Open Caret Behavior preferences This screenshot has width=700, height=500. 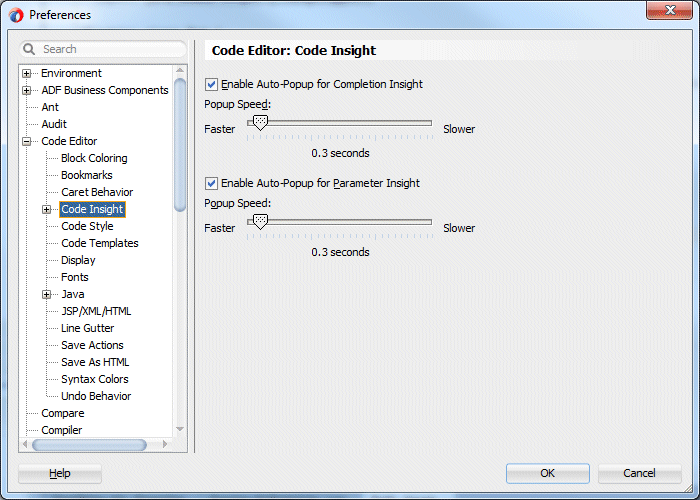click(97, 192)
